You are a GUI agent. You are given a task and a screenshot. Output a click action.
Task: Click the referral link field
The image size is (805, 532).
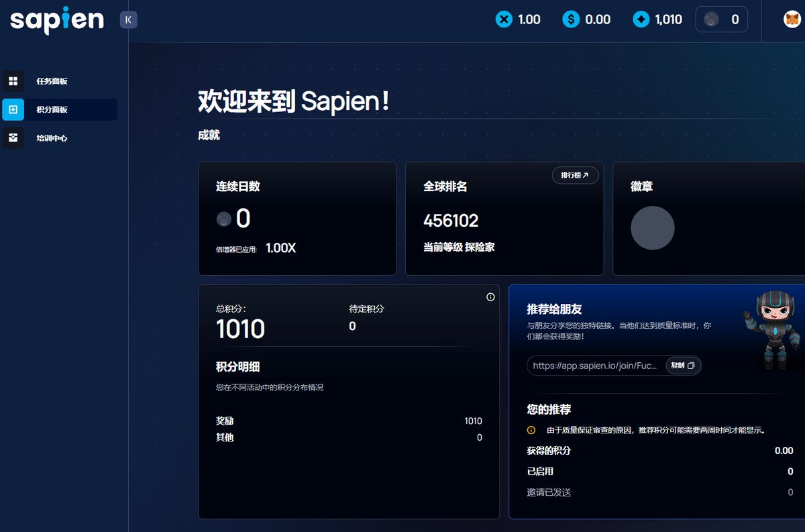pos(614,366)
